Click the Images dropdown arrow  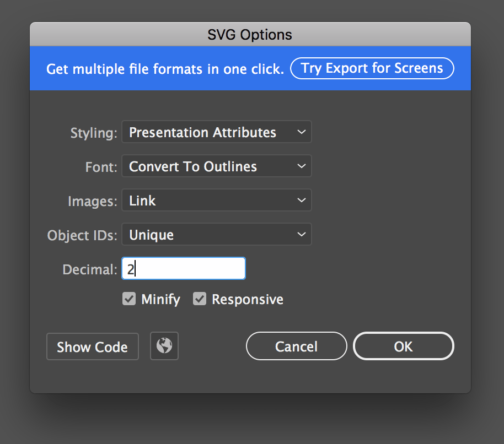(x=301, y=200)
